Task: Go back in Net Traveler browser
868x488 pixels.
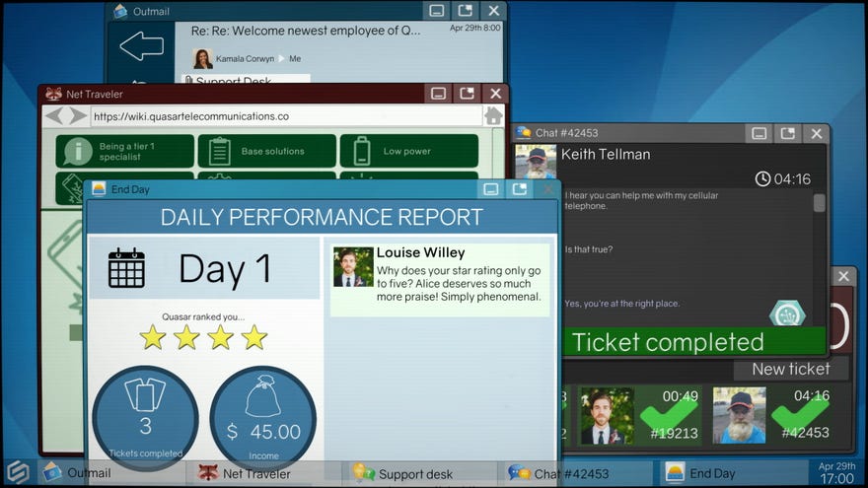Action: coord(55,116)
